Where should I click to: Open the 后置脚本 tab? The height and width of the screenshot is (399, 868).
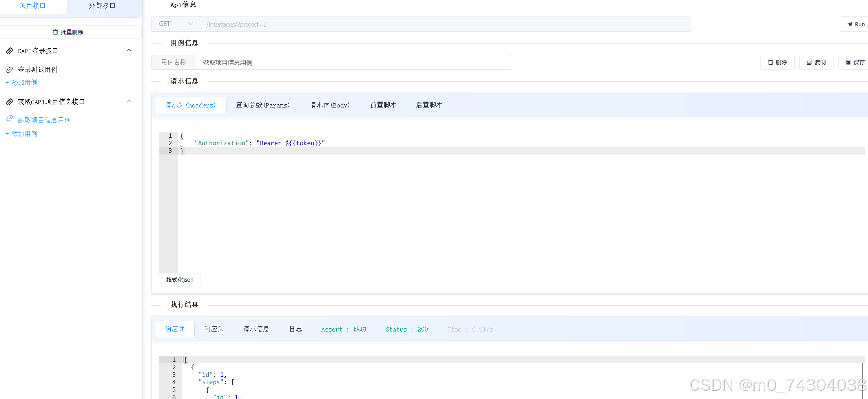point(429,105)
